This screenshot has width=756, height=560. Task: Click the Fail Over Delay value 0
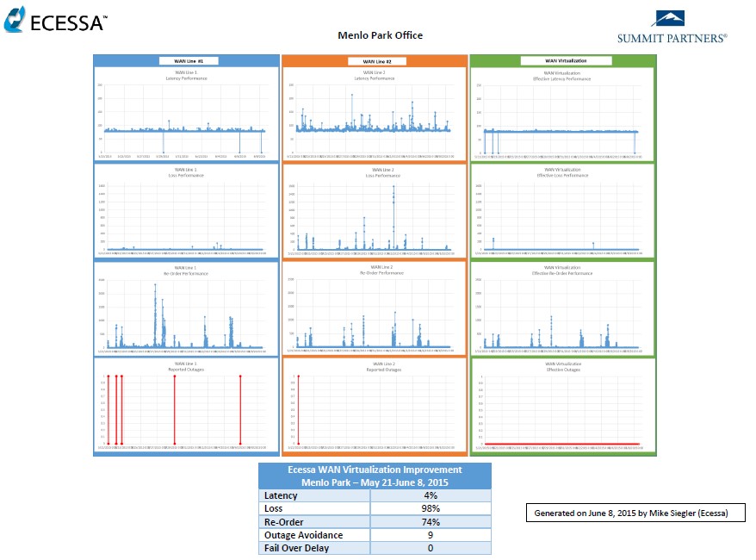click(x=431, y=548)
